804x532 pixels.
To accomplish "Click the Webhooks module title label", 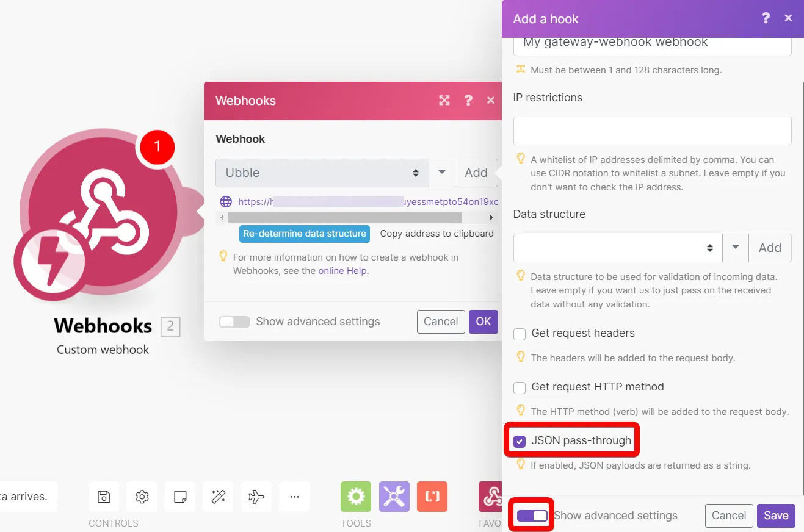I will click(103, 326).
